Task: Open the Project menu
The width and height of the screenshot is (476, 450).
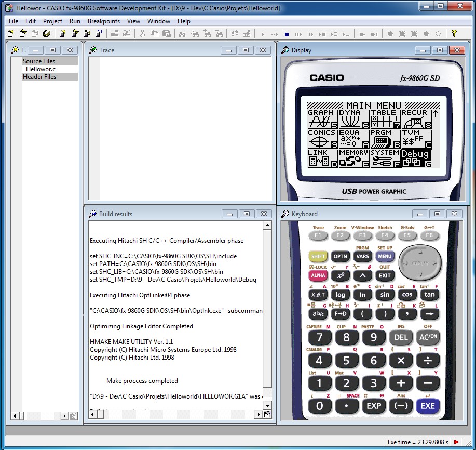Action: click(52, 21)
